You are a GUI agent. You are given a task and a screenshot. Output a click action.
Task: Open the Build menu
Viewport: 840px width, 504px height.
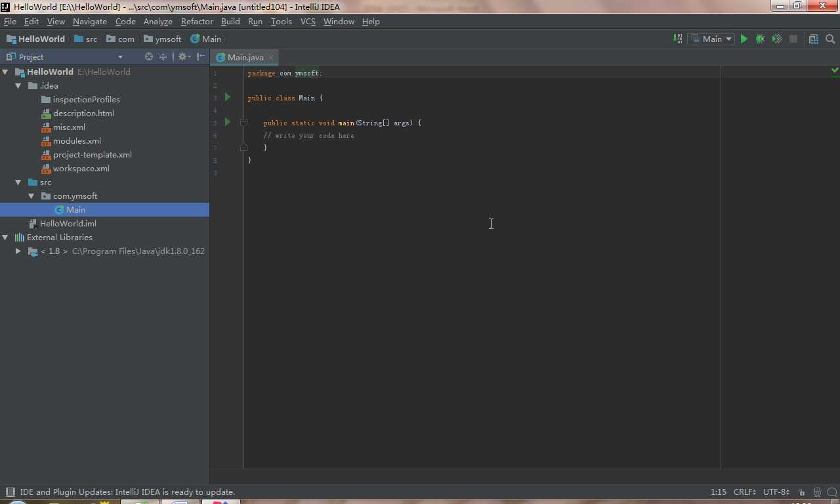point(230,21)
